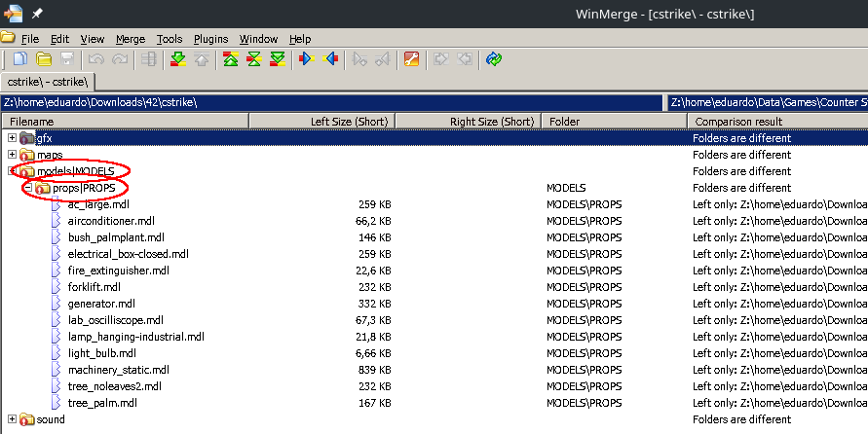Open the View menu
The width and height of the screenshot is (868, 434).
coord(92,39)
